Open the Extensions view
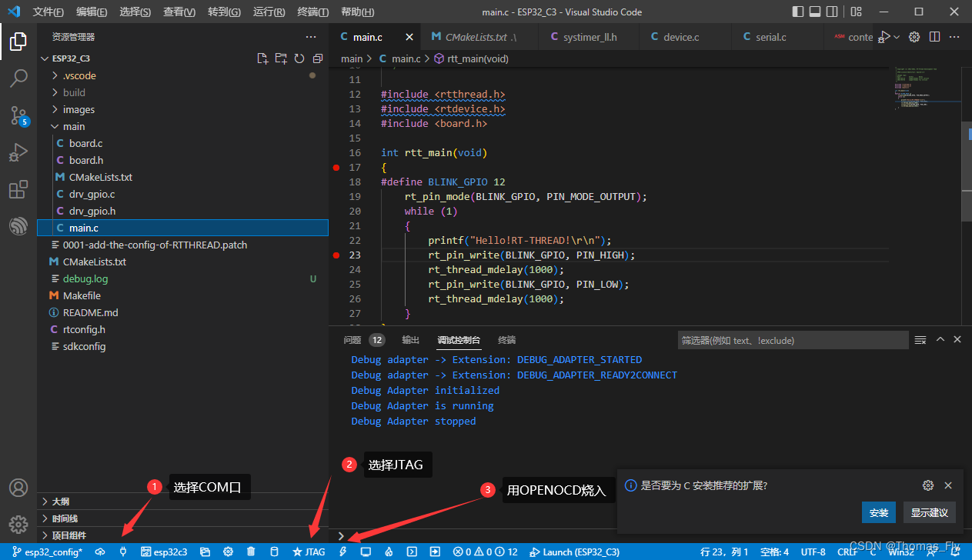 coord(18,189)
